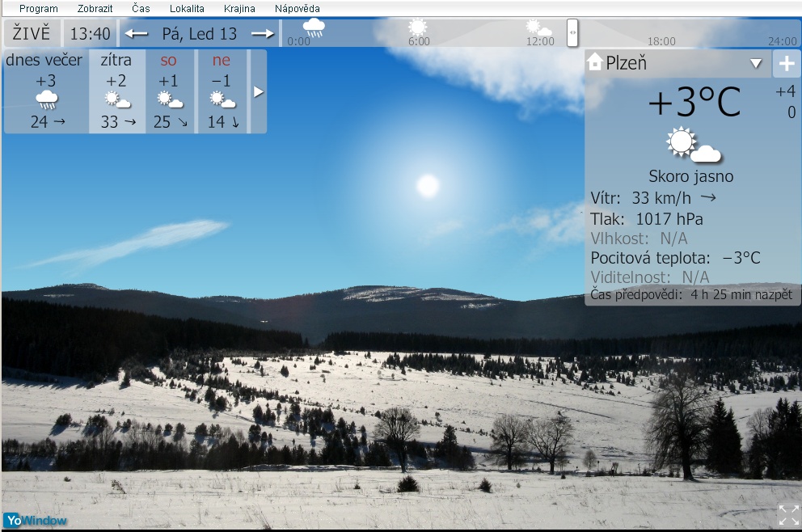Click the timeline slider handle
The height and width of the screenshot is (532, 802).
[572, 32]
